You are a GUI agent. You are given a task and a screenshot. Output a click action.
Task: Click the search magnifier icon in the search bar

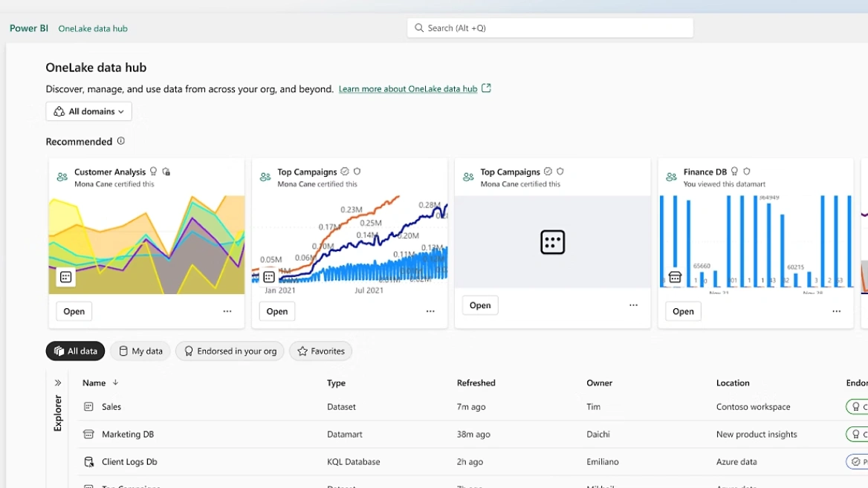(418, 27)
